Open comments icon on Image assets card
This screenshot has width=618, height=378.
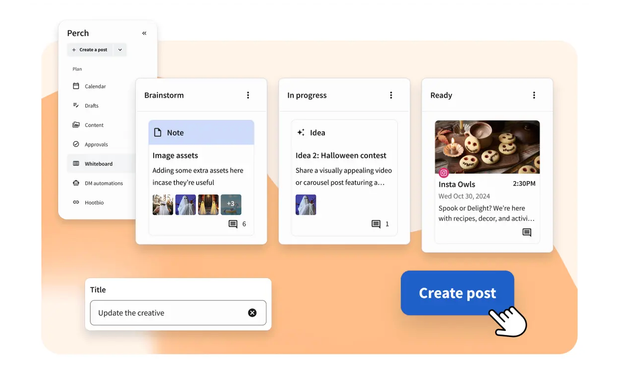pos(233,224)
